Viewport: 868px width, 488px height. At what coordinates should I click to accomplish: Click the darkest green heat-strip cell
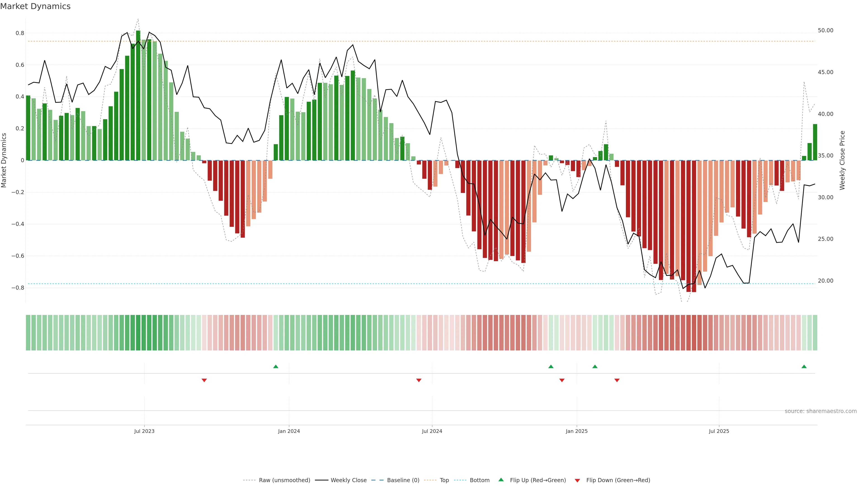coord(138,333)
